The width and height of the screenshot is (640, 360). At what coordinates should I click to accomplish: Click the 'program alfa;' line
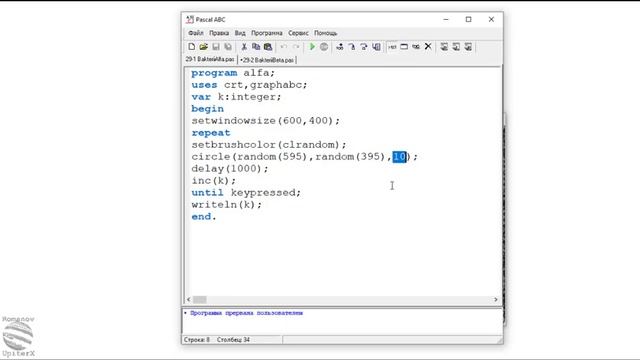233,73
